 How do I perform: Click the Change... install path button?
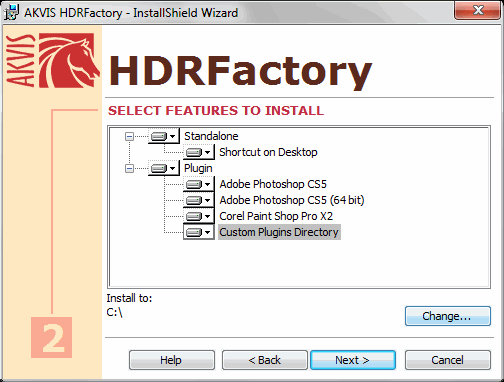pos(448,316)
